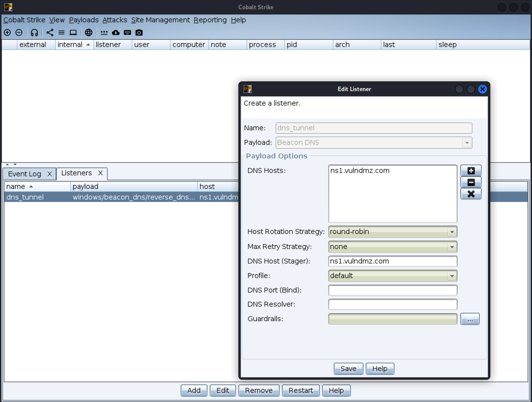Viewport: 532px width, 402px height.
Task: Switch to the Event Log tab
Action: [x=25, y=174]
